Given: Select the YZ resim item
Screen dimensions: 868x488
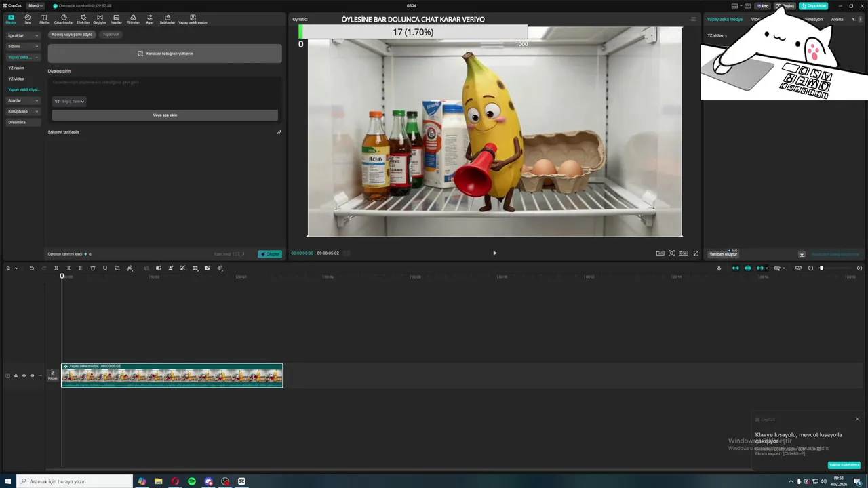Looking at the screenshot, I should [x=16, y=68].
